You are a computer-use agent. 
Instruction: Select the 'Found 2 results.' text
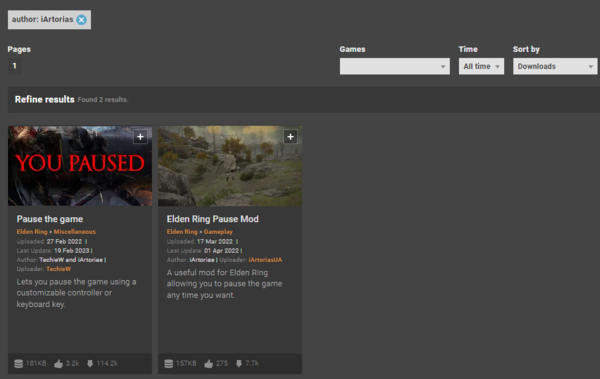click(103, 100)
